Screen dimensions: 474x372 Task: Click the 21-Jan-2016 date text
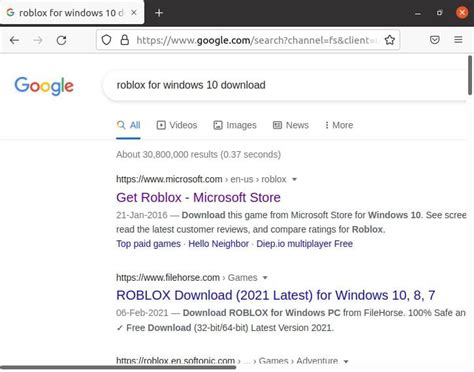(x=142, y=215)
